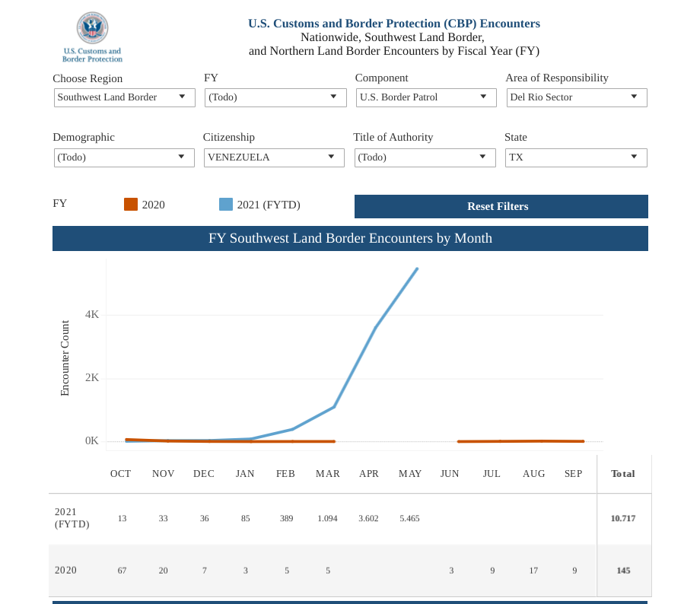Click the 3.602 value for April 2021
The image size is (700, 604).
pos(368,518)
